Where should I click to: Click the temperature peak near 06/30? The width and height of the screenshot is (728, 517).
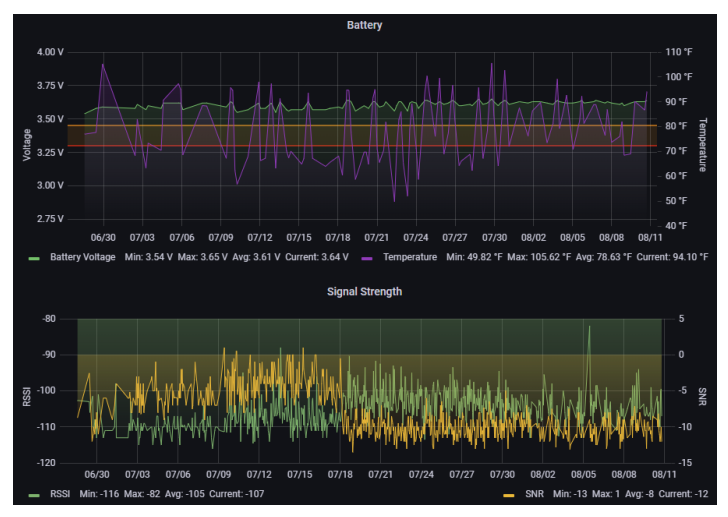(103, 65)
